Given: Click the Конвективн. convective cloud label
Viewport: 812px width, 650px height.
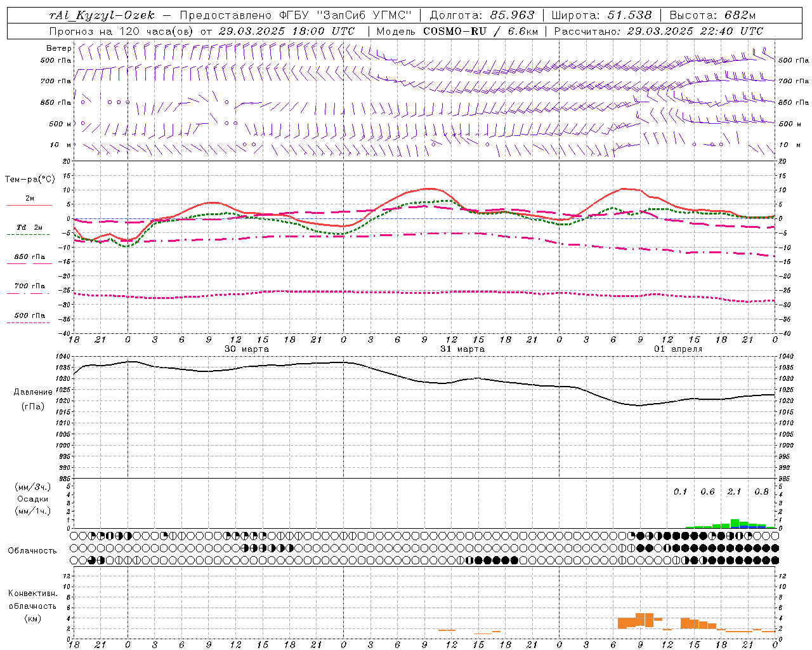Looking at the screenshot, I should (x=33, y=594).
